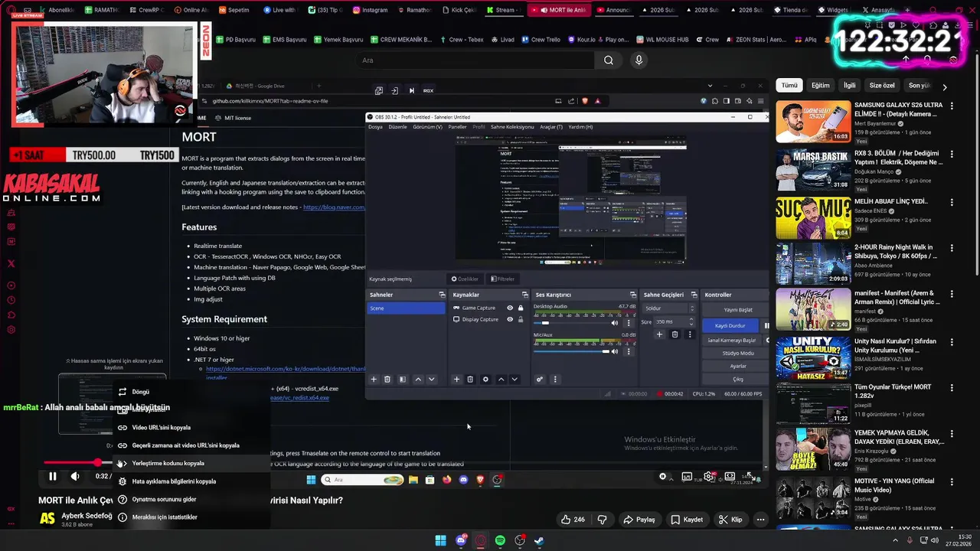The width and height of the screenshot is (980, 551).
Task: Mute Mic/Aux in the mixer
Action: 614,351
